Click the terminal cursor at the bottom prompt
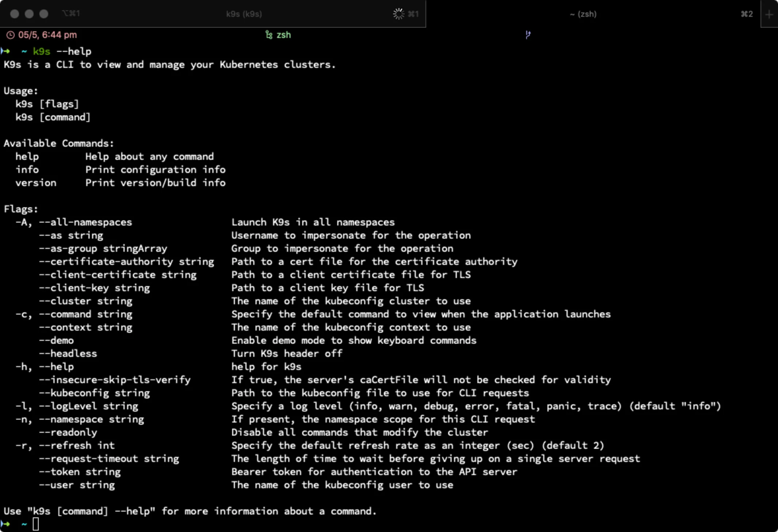The image size is (778, 532). 36,524
